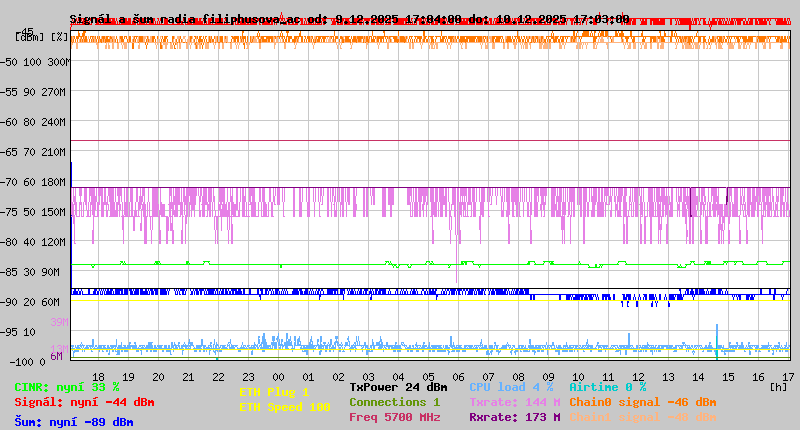Click hour label '00' on time axis
Viewport: 800px width, 430px height.
click(278, 377)
